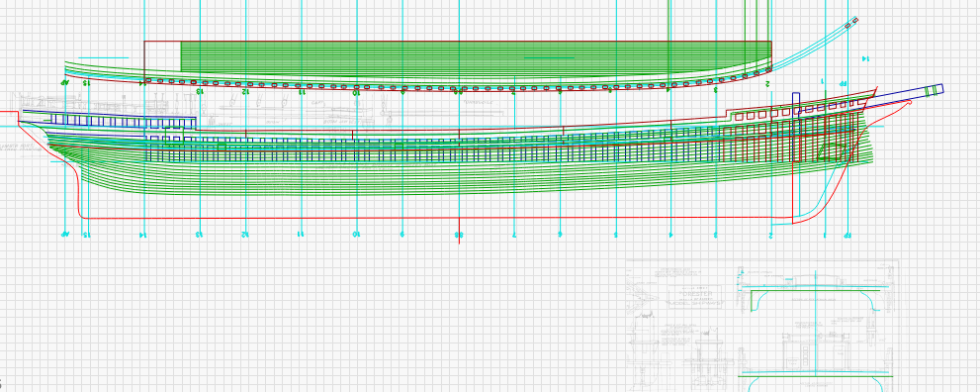Select the blue bowsprit tip with green bands
The height and width of the screenshot is (392, 980).
click(x=934, y=90)
